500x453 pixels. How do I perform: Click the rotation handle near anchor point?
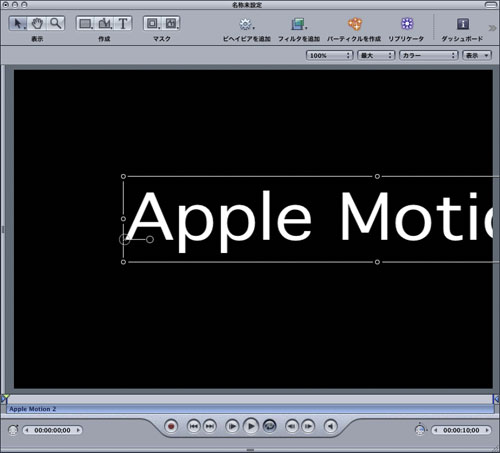coord(150,239)
